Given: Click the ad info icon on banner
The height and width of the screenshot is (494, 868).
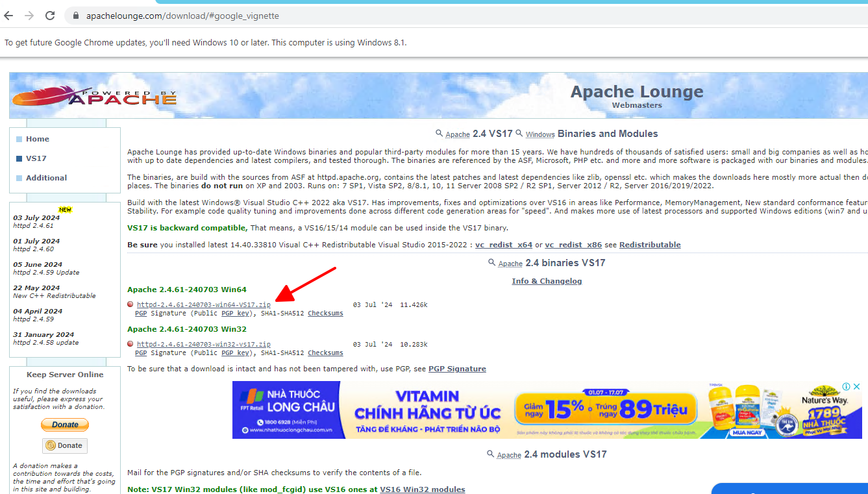Looking at the screenshot, I should 846,387.
